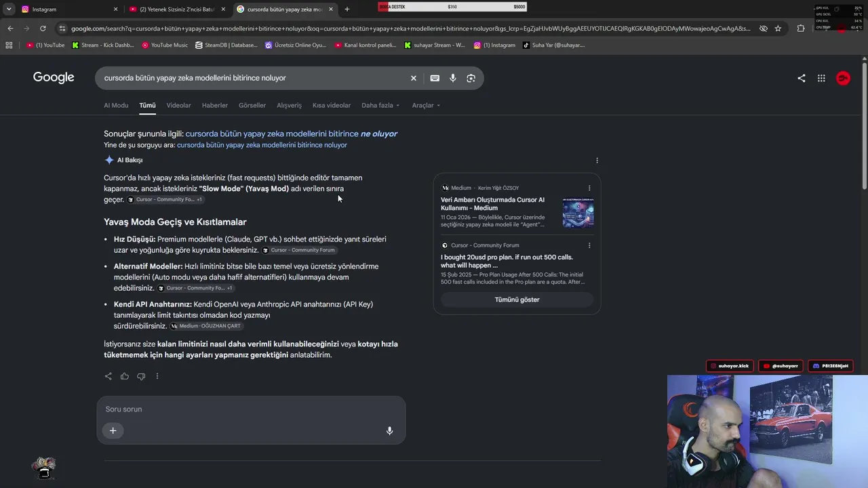
Task: Open a new browser tab
Action: [347, 9]
